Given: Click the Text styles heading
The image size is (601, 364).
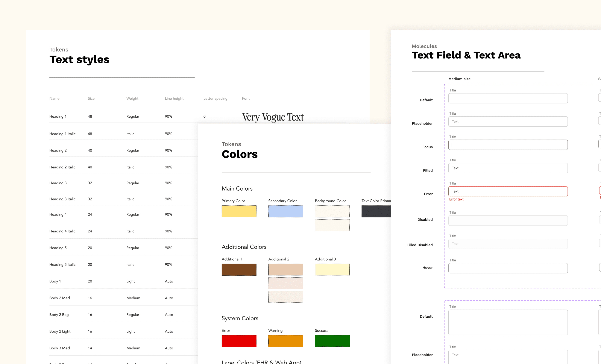Looking at the screenshot, I should 79,59.
